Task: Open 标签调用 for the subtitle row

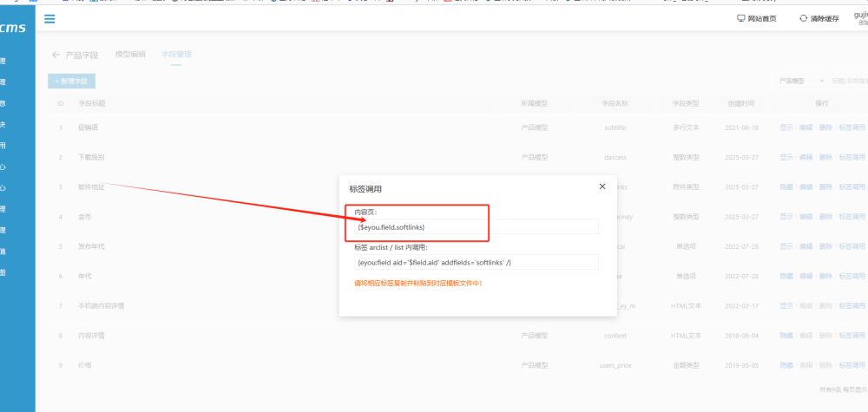Action: [852, 128]
